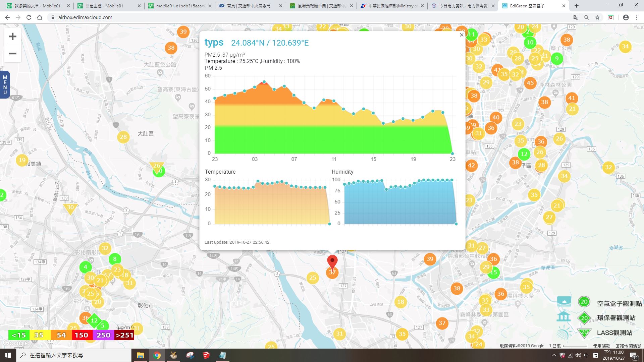Open Chrome from the taskbar
Image resolution: width=644 pixels, height=362 pixels.
tap(157, 355)
